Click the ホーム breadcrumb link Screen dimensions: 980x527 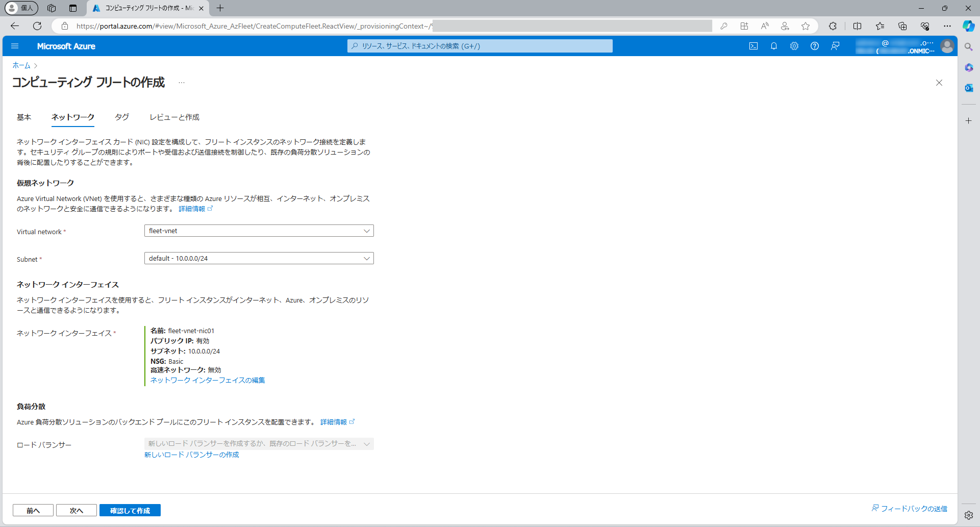point(21,65)
